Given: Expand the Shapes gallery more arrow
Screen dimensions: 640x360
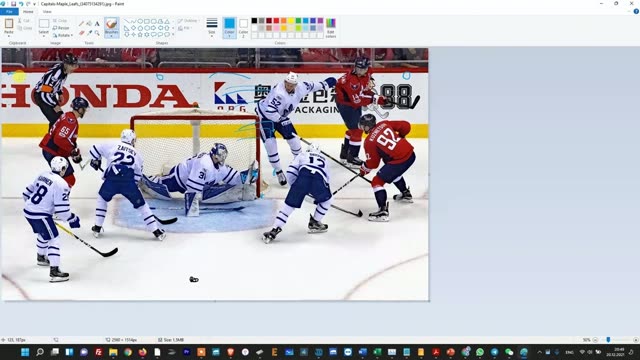Looking at the screenshot, I should point(173,35).
